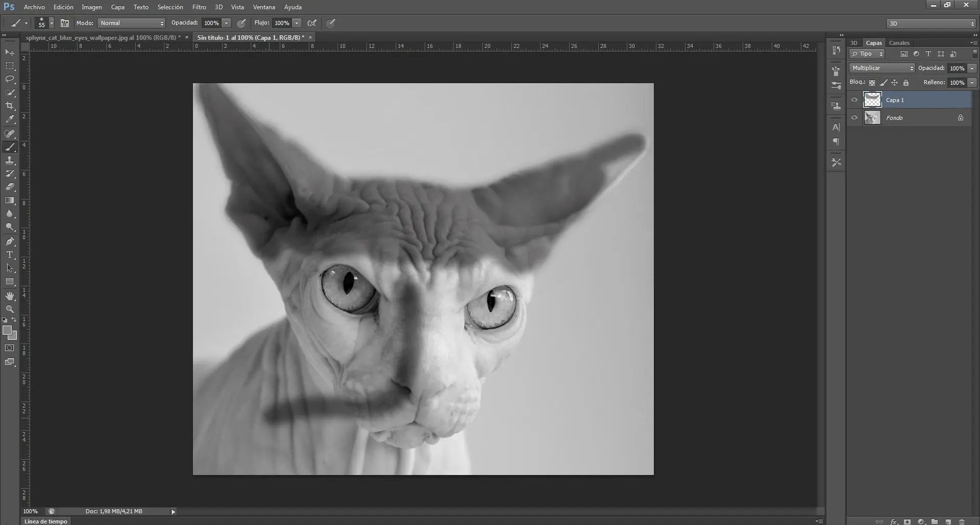Screen dimensions: 980x525
Task: Click the delete layer trash icon
Action: (962, 521)
